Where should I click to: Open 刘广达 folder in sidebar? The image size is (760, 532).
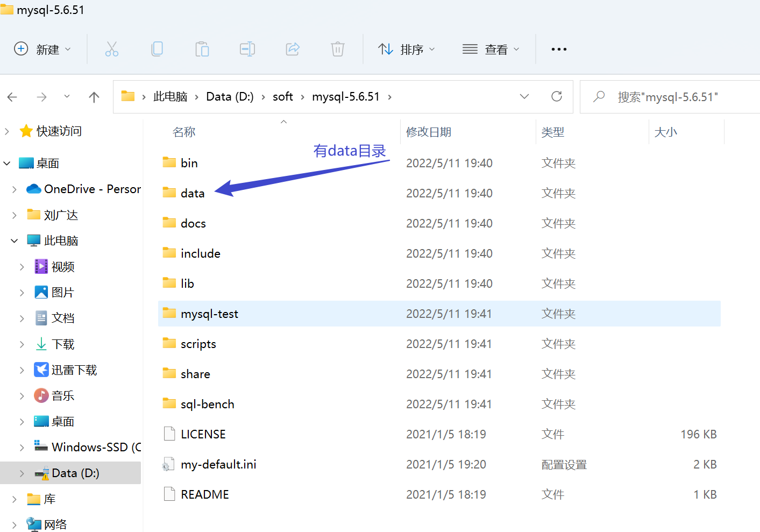coord(61,215)
